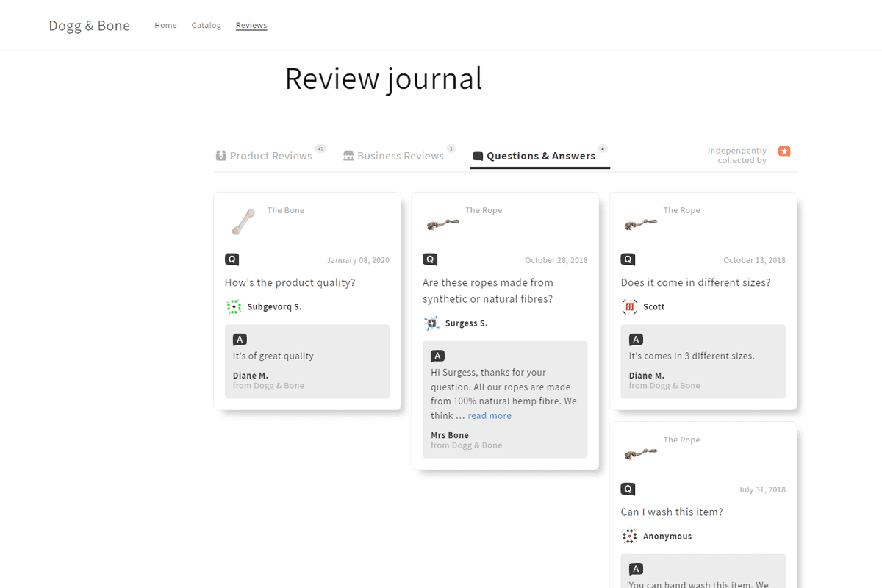The width and height of the screenshot is (882, 588).
Task: Open The Rope link on Scott's card
Action: [x=682, y=210]
